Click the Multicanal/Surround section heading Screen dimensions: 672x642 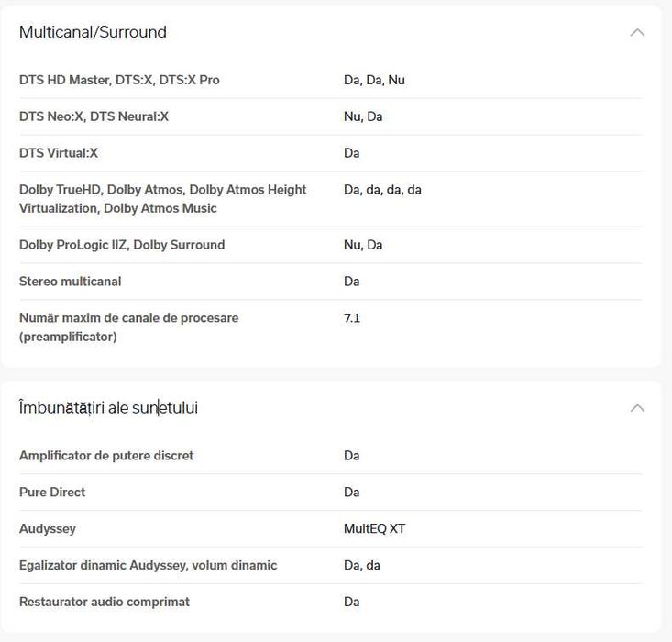(93, 32)
